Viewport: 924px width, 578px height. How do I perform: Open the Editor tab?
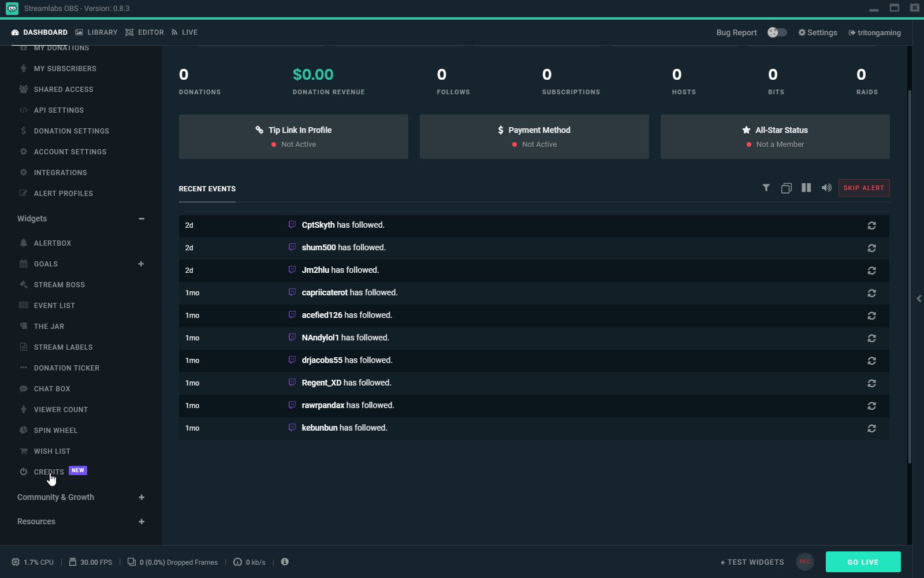[145, 32]
